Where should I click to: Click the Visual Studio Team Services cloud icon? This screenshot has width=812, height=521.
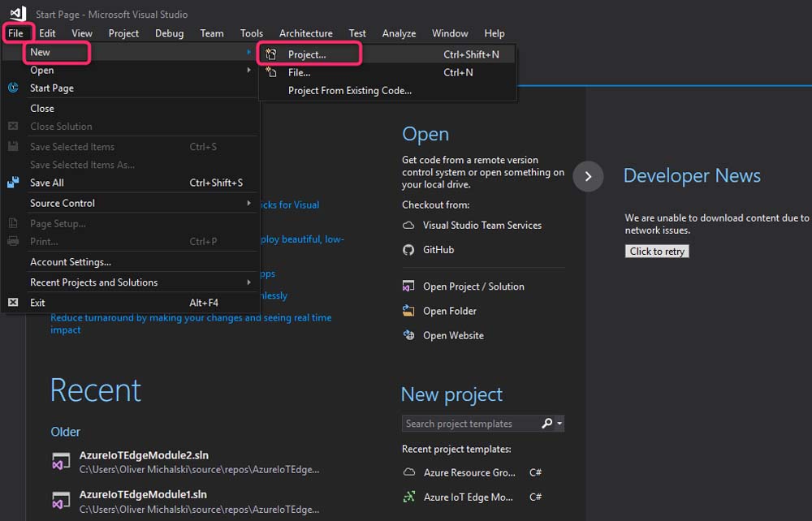tap(408, 226)
